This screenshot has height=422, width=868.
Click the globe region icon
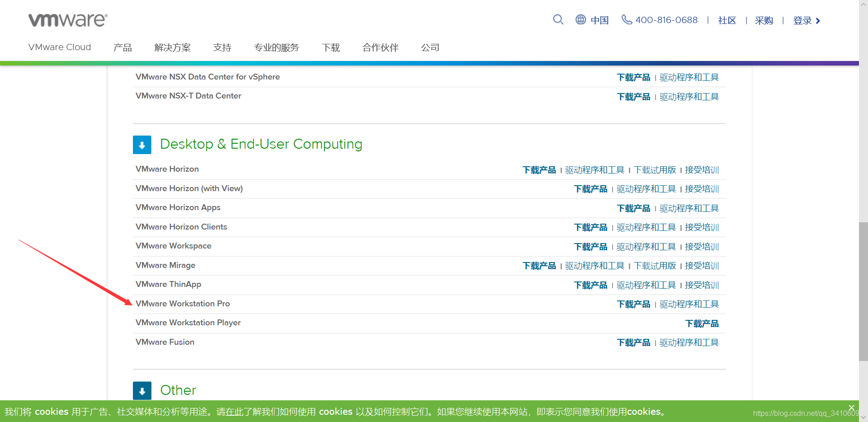pos(580,20)
